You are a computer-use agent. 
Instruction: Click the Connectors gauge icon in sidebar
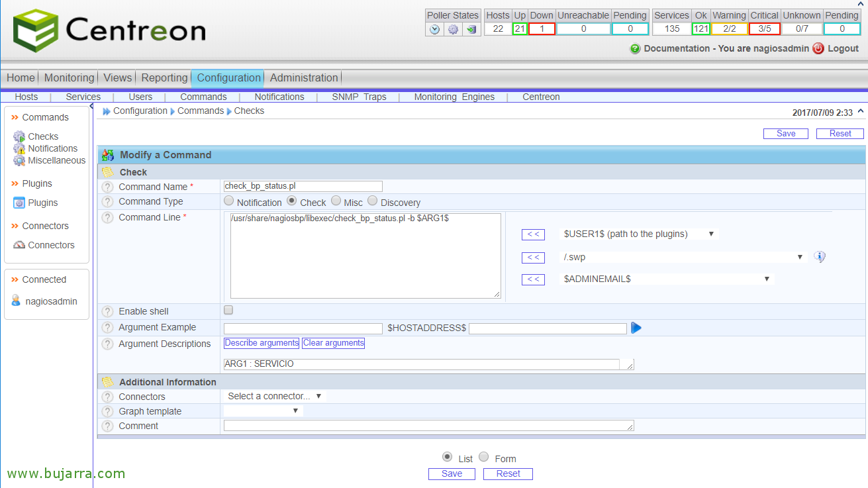(x=19, y=245)
